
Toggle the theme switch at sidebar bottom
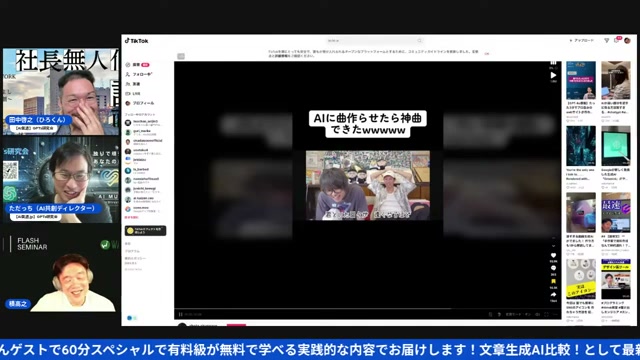pyautogui.click(x=131, y=318)
